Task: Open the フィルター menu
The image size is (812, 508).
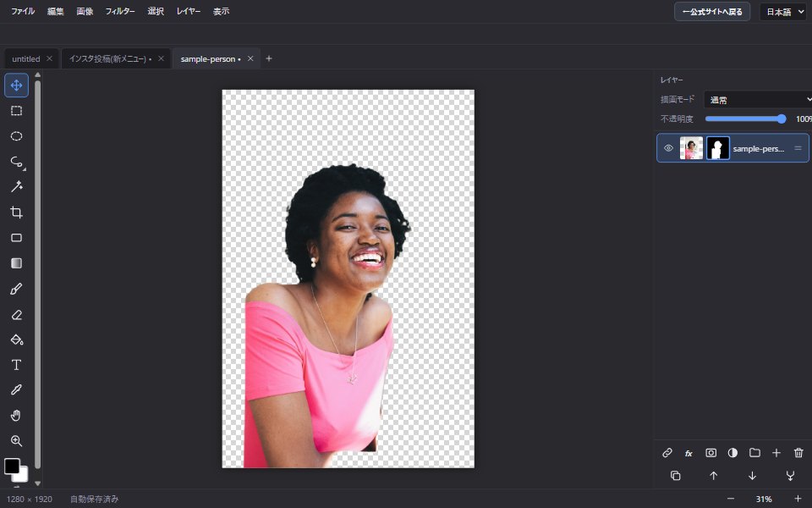Action: click(120, 11)
